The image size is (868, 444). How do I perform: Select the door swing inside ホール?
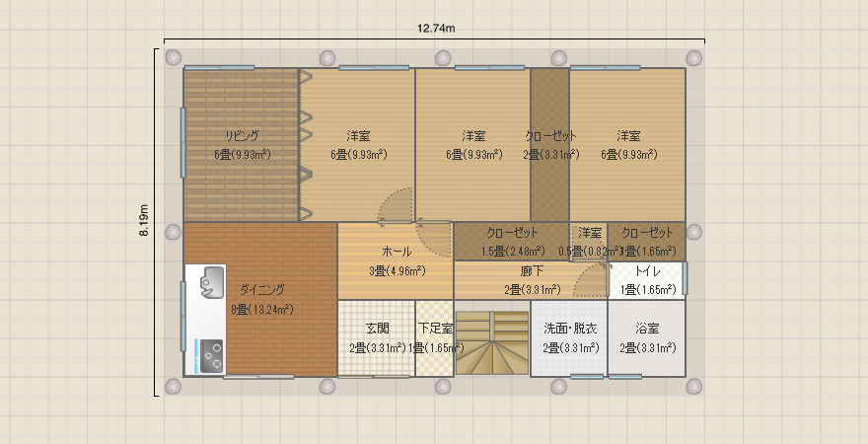(434, 238)
